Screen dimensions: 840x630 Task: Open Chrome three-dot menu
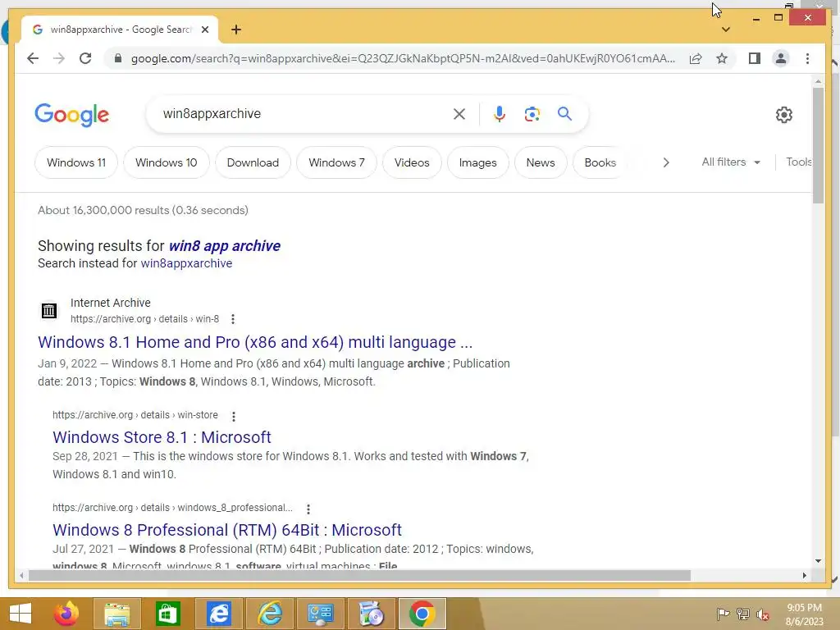coord(807,58)
